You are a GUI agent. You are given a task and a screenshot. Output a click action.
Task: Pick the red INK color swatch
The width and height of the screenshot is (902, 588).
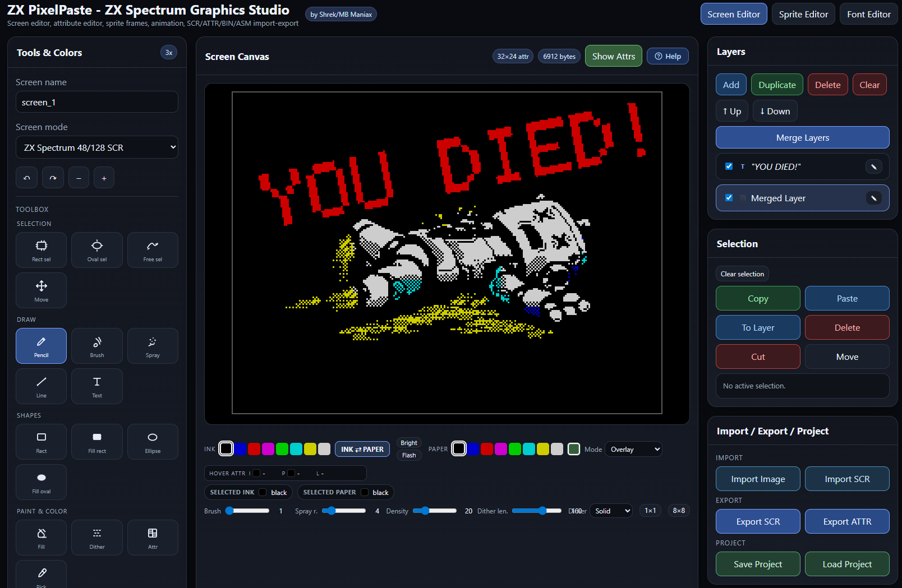pyautogui.click(x=254, y=449)
